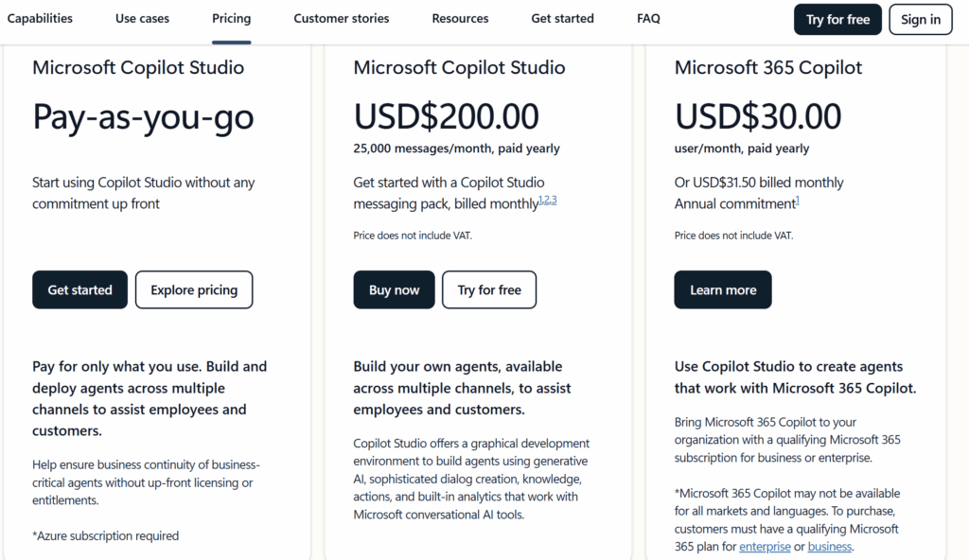Open the Capabilities navigation item
Screen dimensions: 969x560
tap(40, 18)
